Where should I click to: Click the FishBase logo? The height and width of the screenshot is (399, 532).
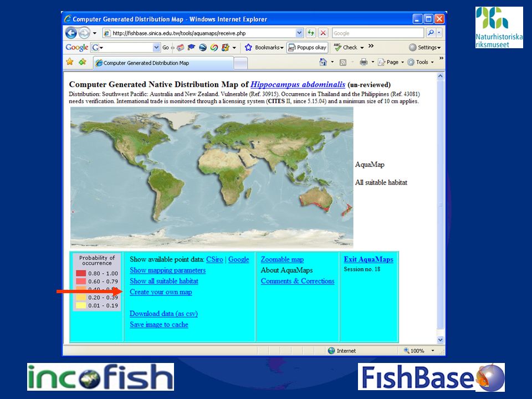click(431, 377)
